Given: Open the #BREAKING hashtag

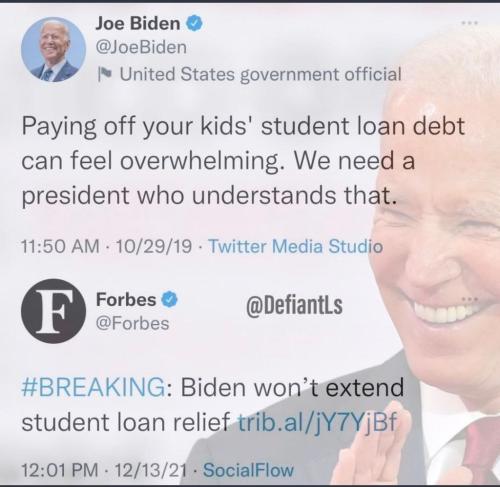Looking at the screenshot, I should click(x=93, y=387).
